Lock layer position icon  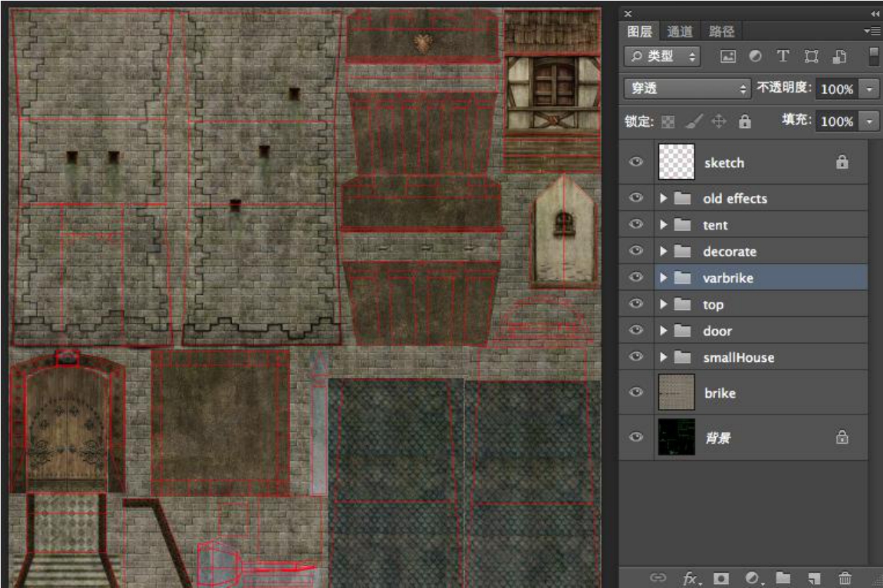pos(719,122)
